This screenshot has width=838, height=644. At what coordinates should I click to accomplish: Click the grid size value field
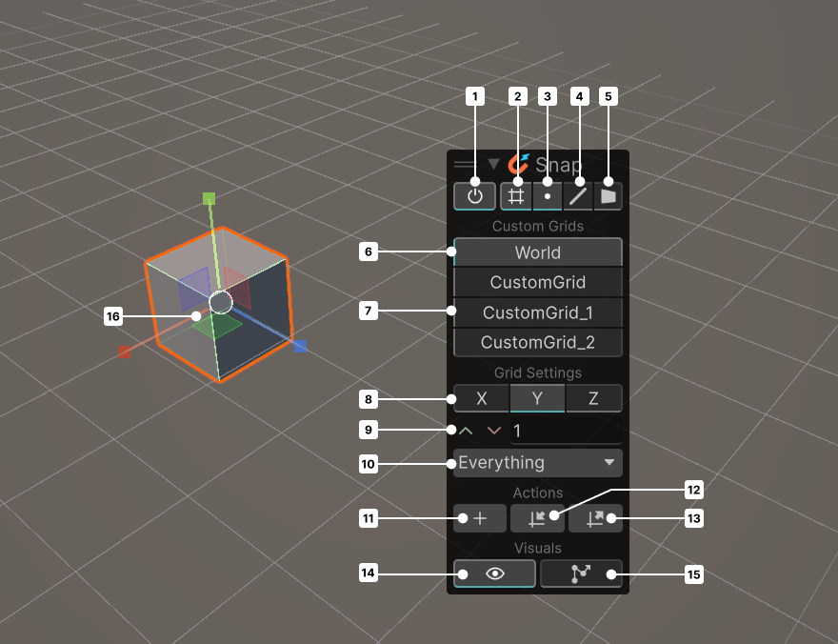pyautogui.click(x=566, y=432)
